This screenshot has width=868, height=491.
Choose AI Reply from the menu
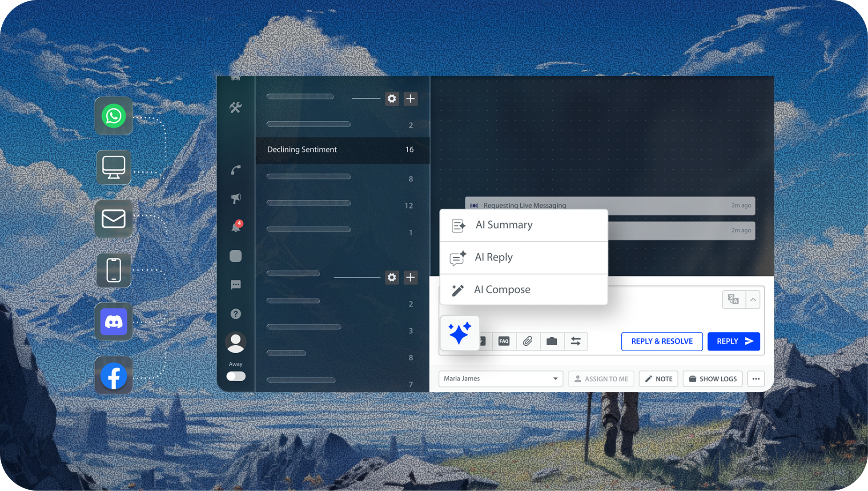click(x=524, y=258)
